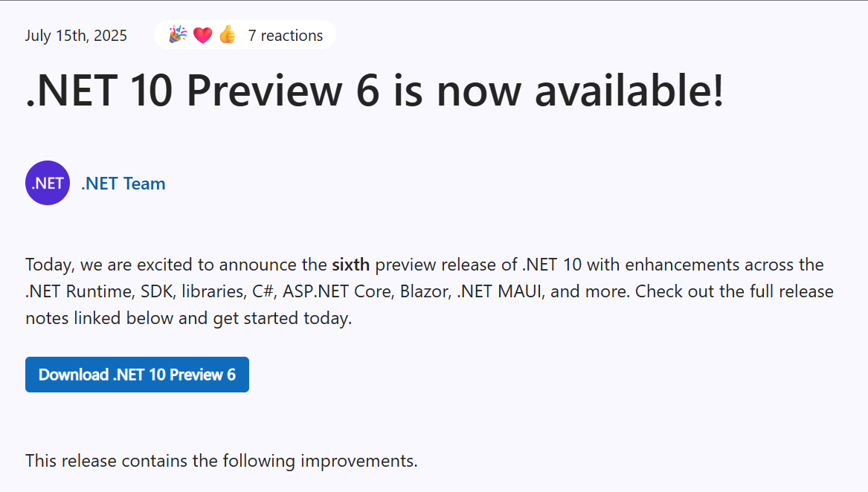This screenshot has width=868, height=492.
Task: Open the 7 reactions count
Action: coord(285,36)
